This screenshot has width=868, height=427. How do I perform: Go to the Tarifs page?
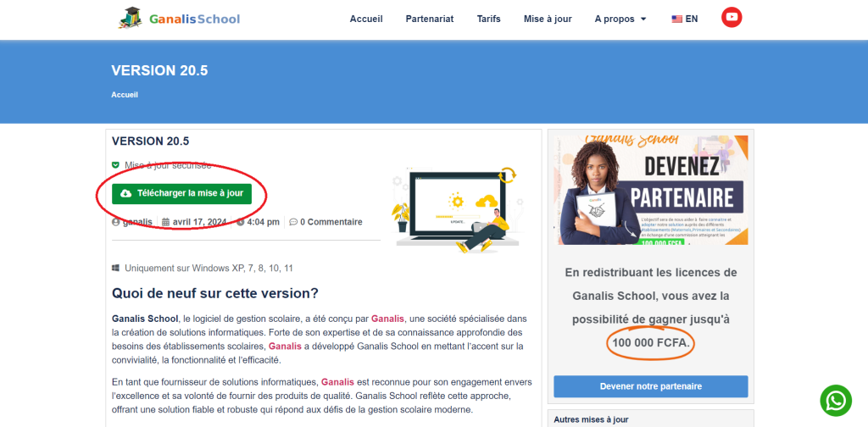tap(489, 19)
